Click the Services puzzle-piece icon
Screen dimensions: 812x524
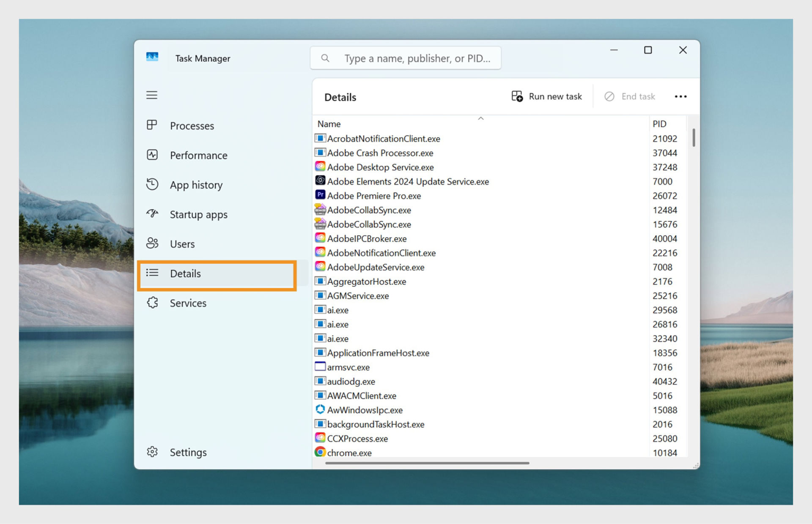tap(152, 303)
